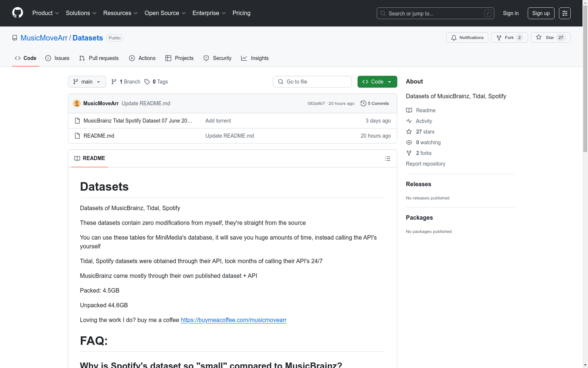Click the book icon beside Readme link
The height and width of the screenshot is (368, 588).
coord(409,110)
